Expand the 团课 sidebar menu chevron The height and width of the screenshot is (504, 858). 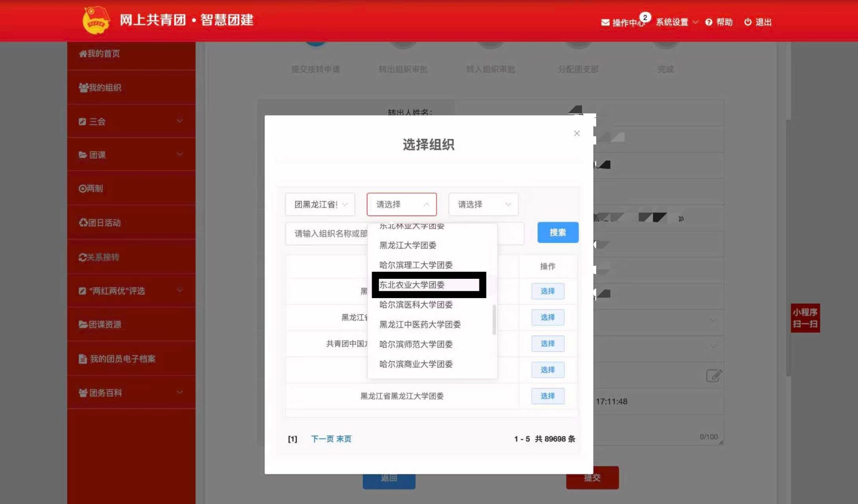click(x=180, y=154)
